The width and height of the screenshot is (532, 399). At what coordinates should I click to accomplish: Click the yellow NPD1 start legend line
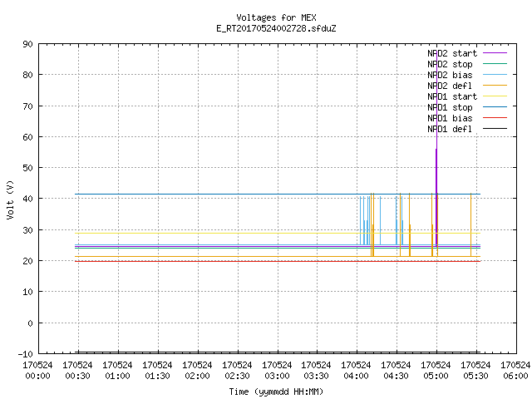coord(495,96)
